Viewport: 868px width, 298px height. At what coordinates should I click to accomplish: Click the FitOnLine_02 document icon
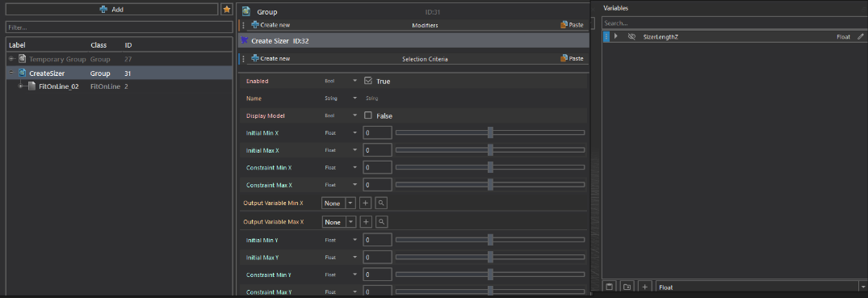tap(32, 86)
